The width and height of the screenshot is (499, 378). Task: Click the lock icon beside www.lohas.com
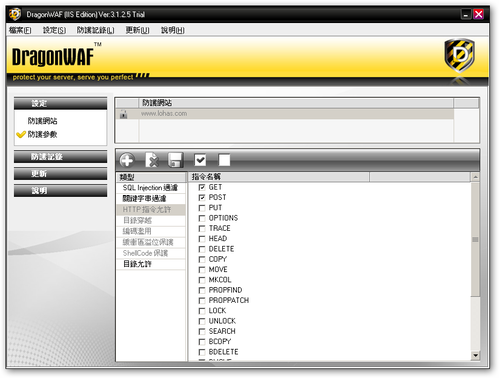(x=124, y=114)
